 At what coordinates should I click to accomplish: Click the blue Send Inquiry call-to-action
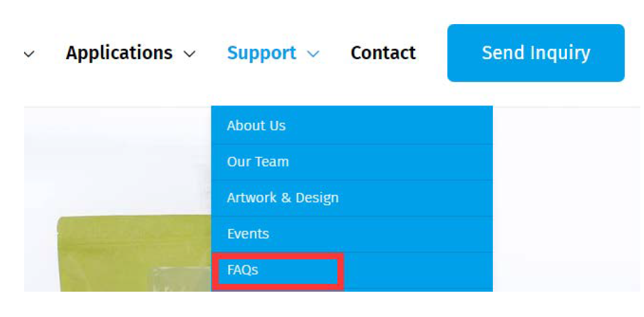[535, 53]
